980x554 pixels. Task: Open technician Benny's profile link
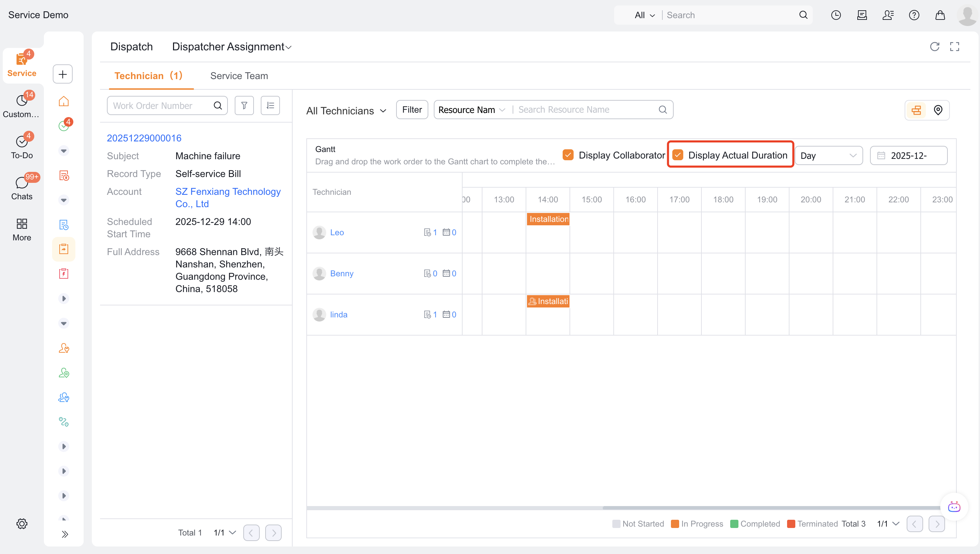point(342,273)
